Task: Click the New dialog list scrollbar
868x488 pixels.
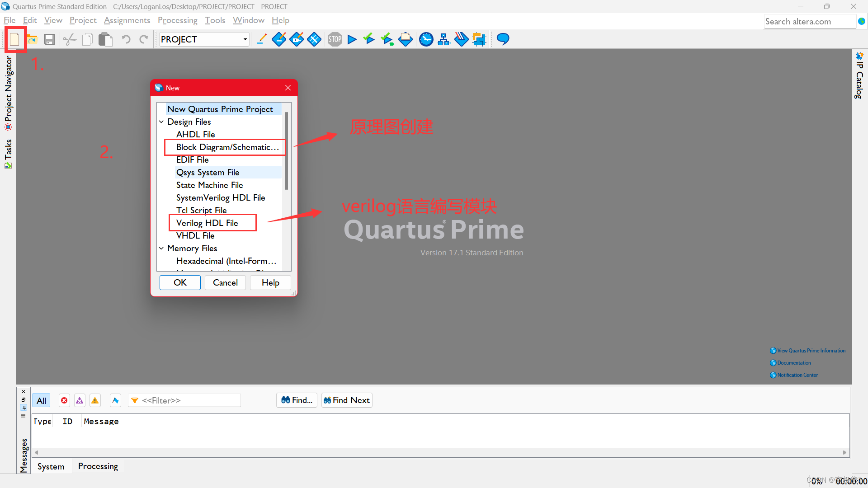Action: tap(287, 151)
